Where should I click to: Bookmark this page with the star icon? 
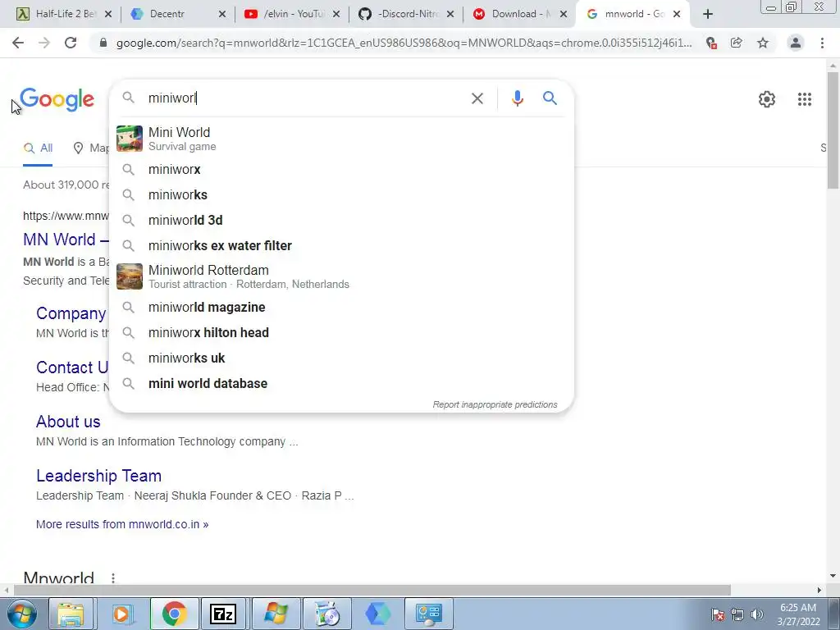click(x=763, y=43)
